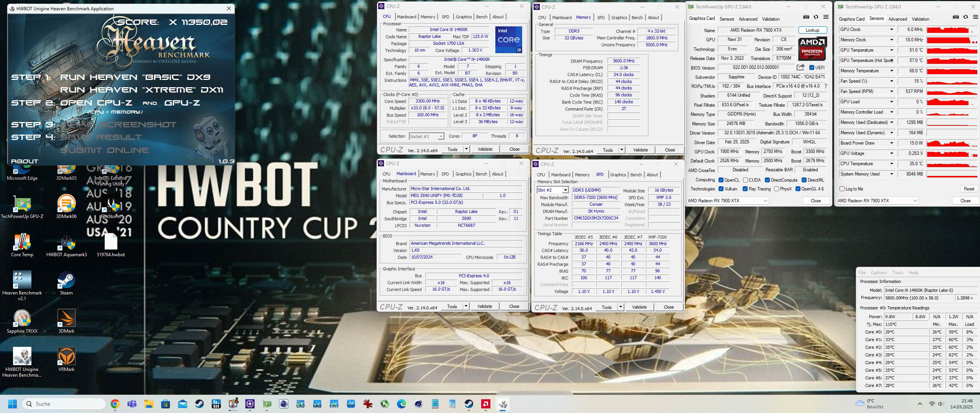Expand Fan Speed (RPM) sensor dropdown

[892, 91]
